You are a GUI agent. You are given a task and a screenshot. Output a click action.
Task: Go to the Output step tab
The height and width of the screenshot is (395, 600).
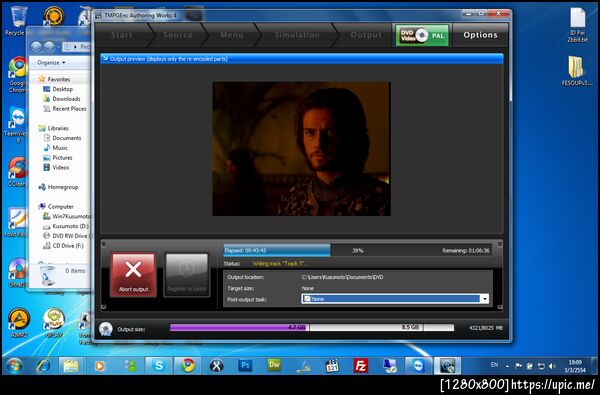pos(366,35)
